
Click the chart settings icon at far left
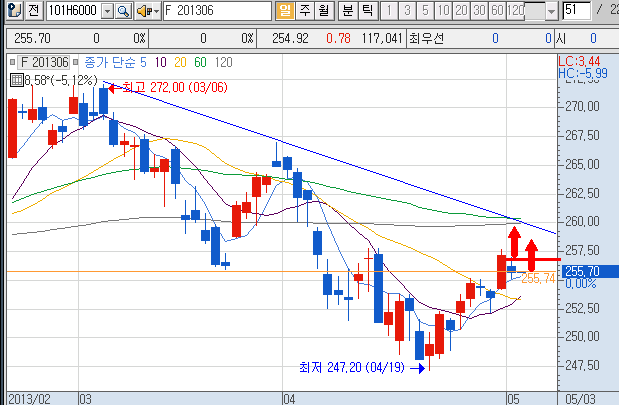tap(12, 11)
